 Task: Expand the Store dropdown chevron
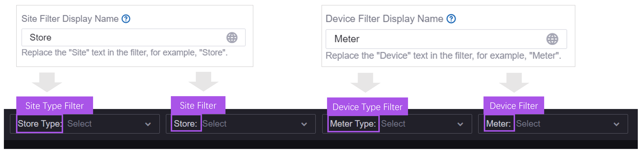click(x=304, y=124)
